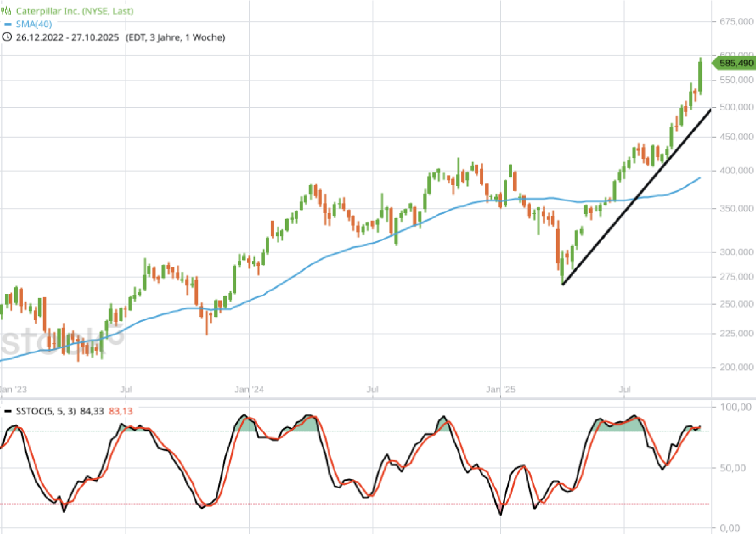756x534 pixels.
Task: Click the blue dash icon next to SMA(40)
Action: tap(8, 24)
